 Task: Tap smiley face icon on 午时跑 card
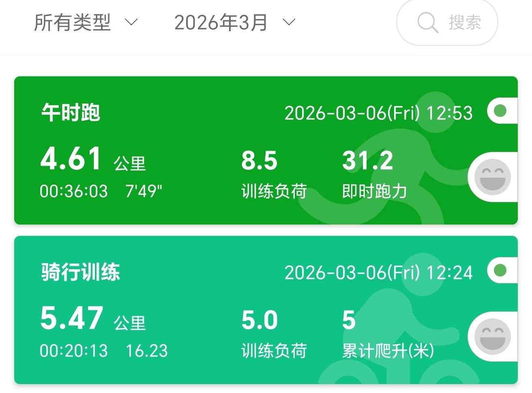tap(492, 177)
